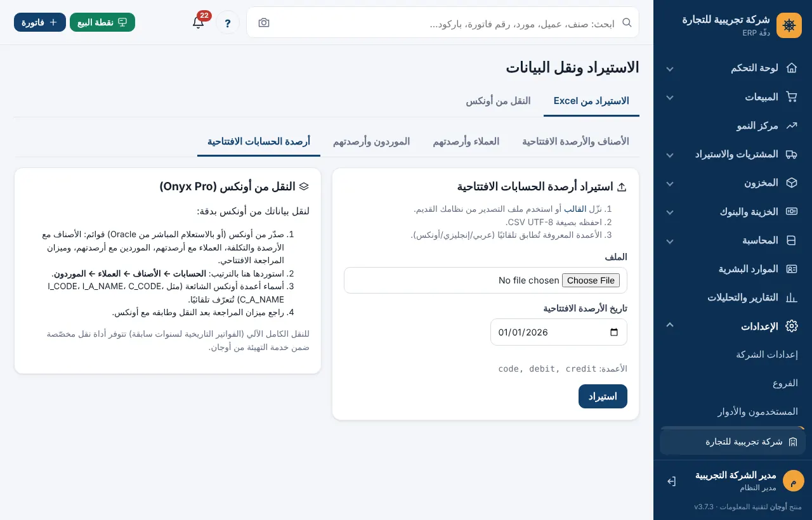
Task: Open المستخدمون والأدوار under settings
Action: [757, 412]
